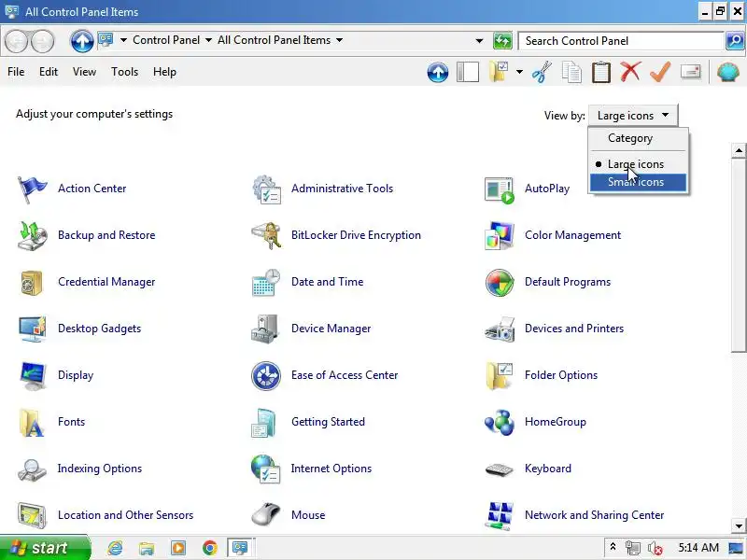Click the teal shell toolbar icon
The height and width of the screenshot is (560, 747).
tap(728, 72)
